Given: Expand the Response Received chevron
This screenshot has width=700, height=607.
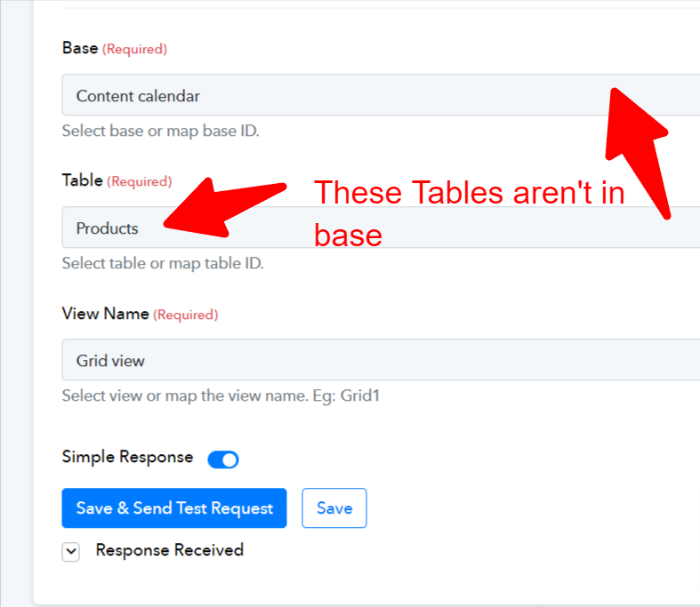Looking at the screenshot, I should [x=70, y=552].
